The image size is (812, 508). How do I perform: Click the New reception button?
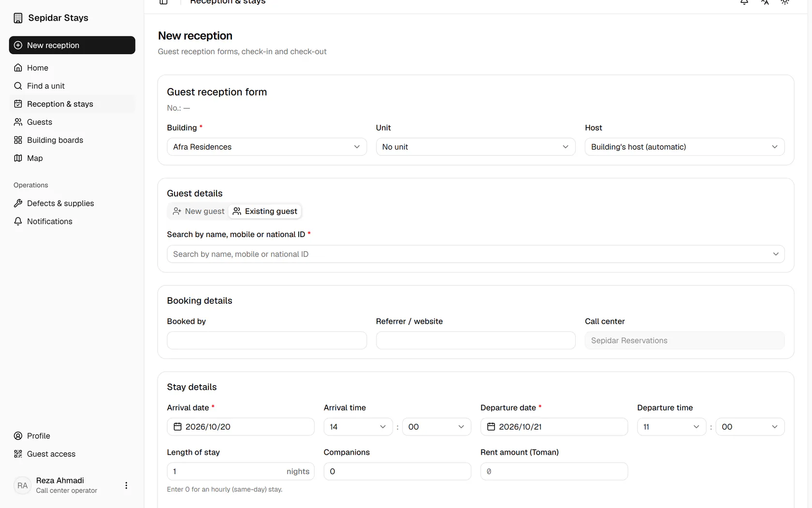[x=72, y=45]
